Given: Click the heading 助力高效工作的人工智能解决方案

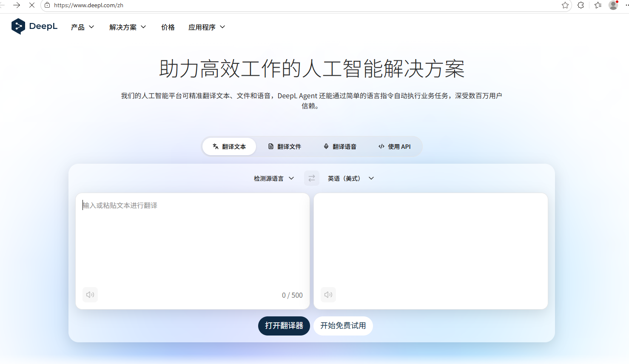Looking at the screenshot, I should (312, 69).
